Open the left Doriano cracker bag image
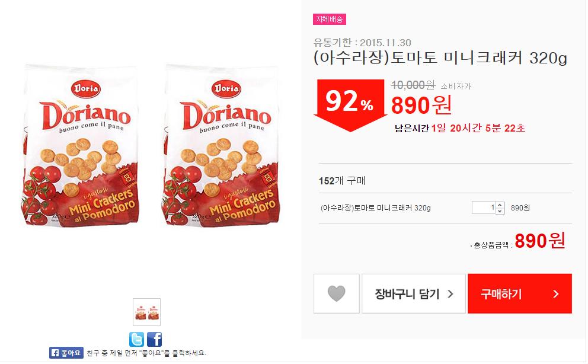Viewport: 588px width, 364px height. click(80, 145)
